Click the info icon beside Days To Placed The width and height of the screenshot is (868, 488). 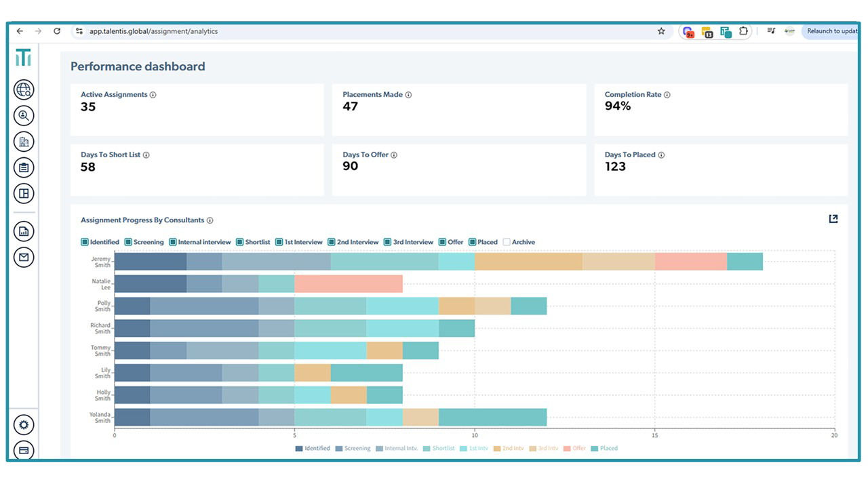coord(661,155)
